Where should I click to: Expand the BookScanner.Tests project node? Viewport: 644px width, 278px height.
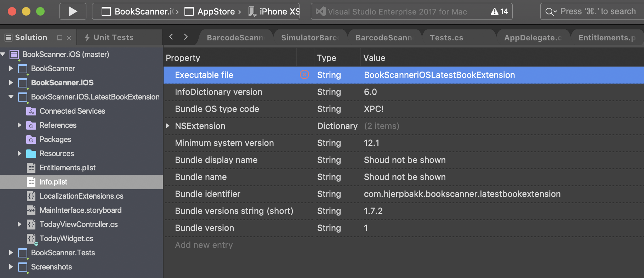coord(11,253)
